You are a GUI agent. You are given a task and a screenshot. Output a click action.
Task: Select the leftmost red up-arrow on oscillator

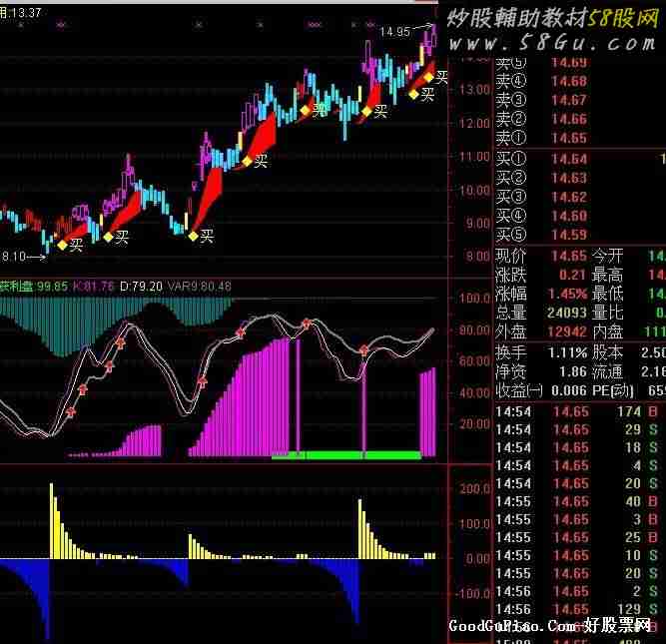[x=71, y=411]
